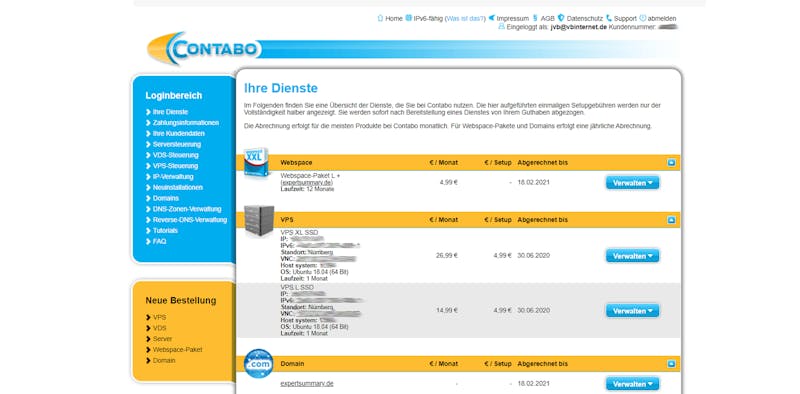Open Verwalten dropdown for VPS L SSD
Viewport: 800px width, 394px height.
633,311
